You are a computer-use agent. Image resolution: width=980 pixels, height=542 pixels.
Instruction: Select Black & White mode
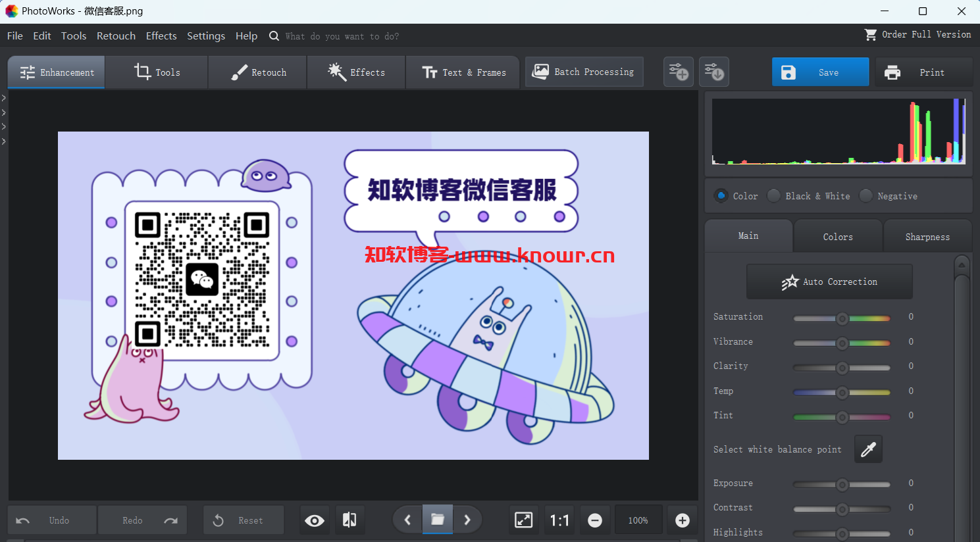(774, 195)
